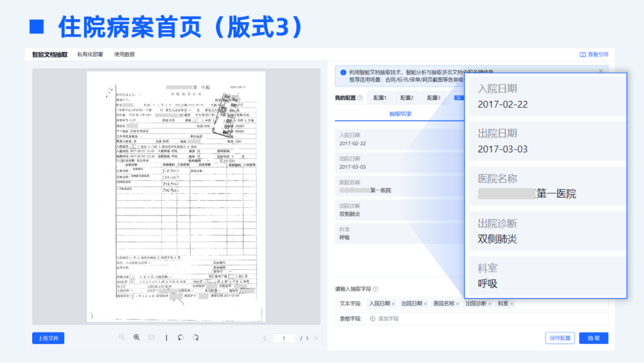This screenshot has height=363, width=644.
Task: Click the help icon beside 请输入抽取字段
Action: pyautogui.click(x=376, y=289)
